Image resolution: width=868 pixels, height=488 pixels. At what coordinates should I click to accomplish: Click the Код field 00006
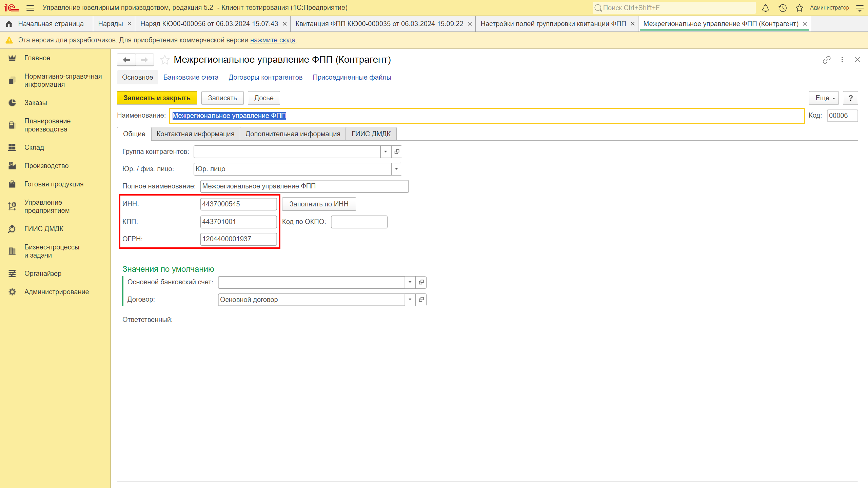click(842, 116)
